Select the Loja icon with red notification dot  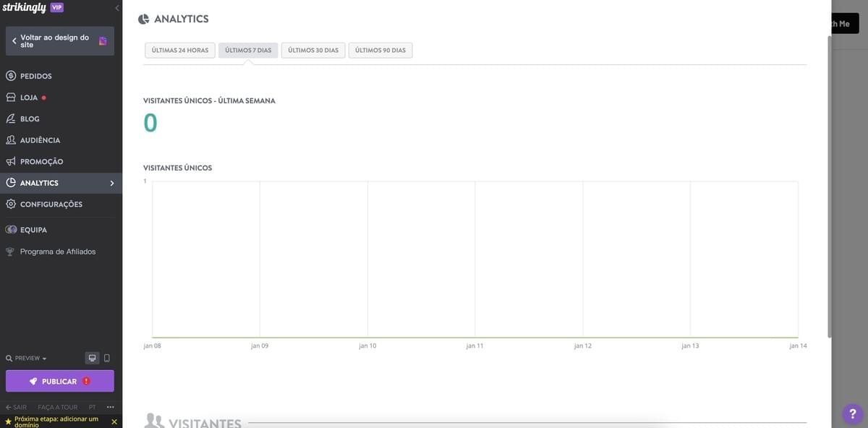(9, 96)
